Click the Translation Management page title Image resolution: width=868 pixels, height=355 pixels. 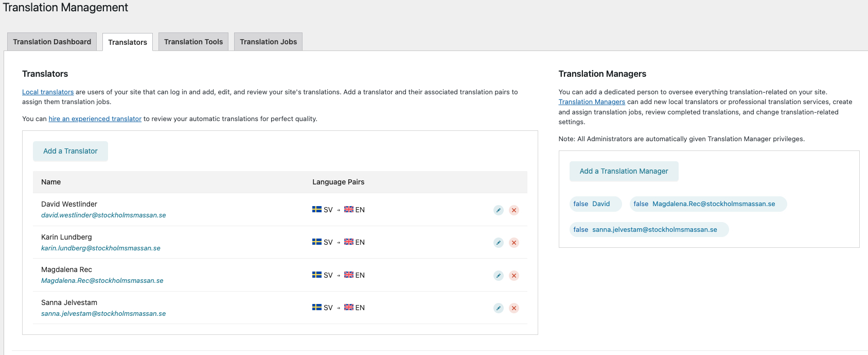65,7
